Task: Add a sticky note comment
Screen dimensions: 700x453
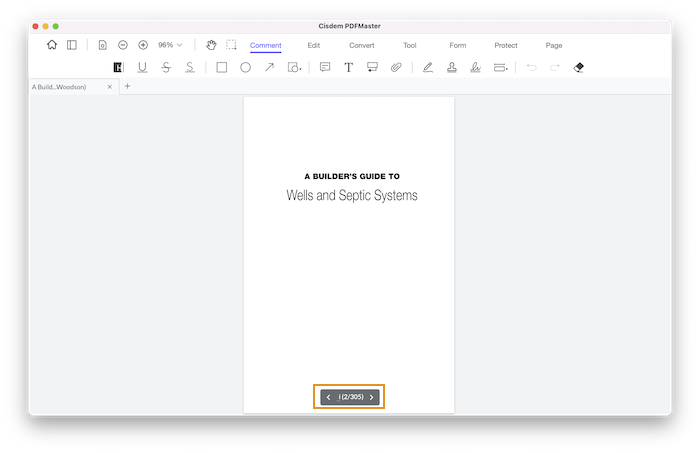Action: pos(325,67)
